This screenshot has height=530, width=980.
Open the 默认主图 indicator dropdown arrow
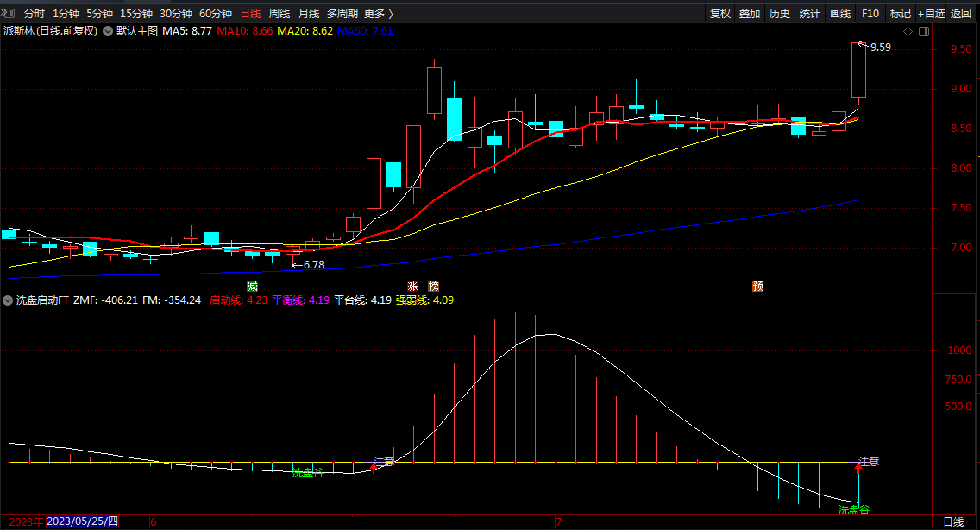(x=108, y=31)
